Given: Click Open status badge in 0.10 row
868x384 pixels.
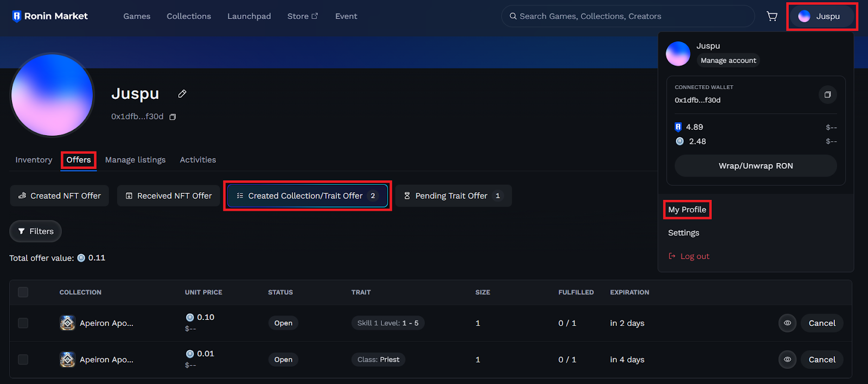Looking at the screenshot, I should (283, 323).
